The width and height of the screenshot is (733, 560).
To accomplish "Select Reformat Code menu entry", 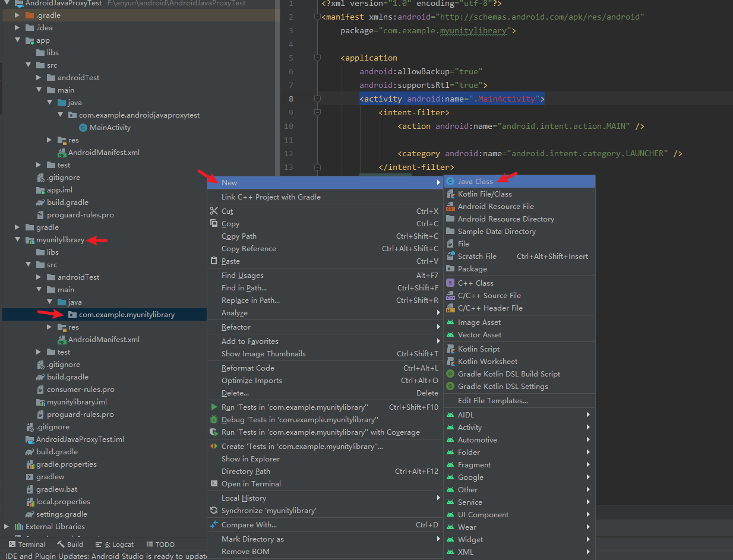I will pos(326,368).
